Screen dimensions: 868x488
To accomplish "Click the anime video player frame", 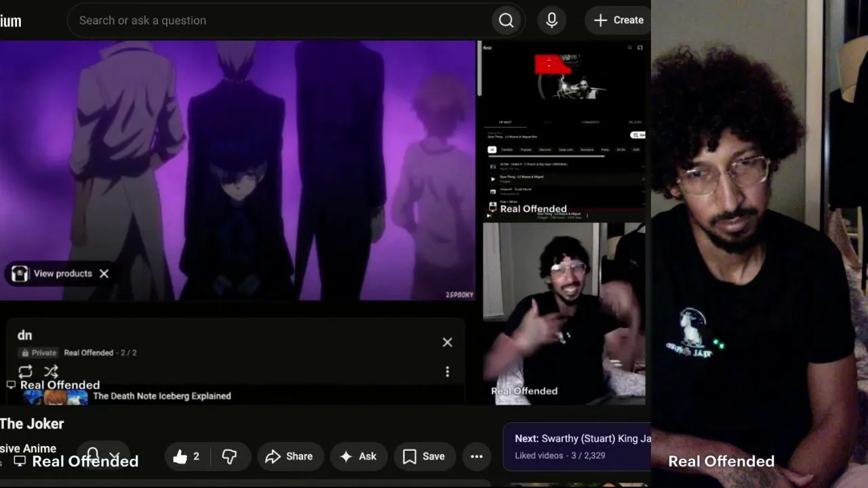I will coord(237,170).
